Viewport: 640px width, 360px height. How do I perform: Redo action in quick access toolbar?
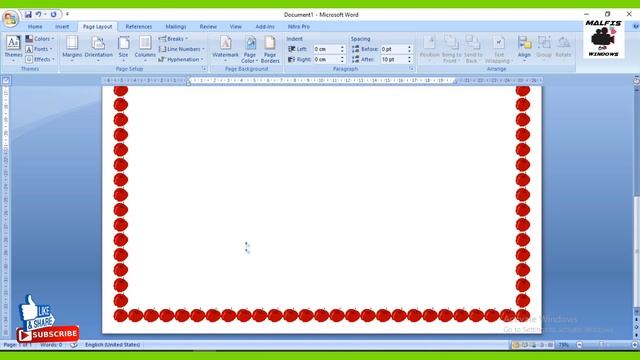pos(53,15)
